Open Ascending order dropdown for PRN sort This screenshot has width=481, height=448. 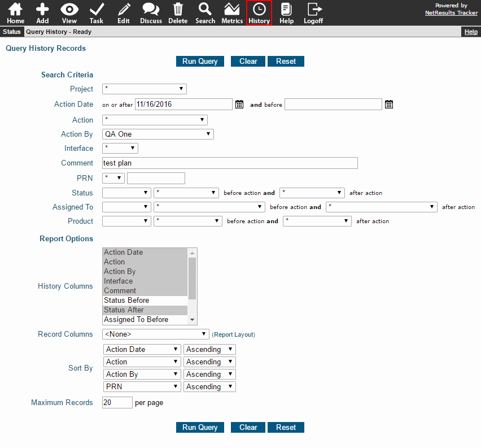[209, 386]
